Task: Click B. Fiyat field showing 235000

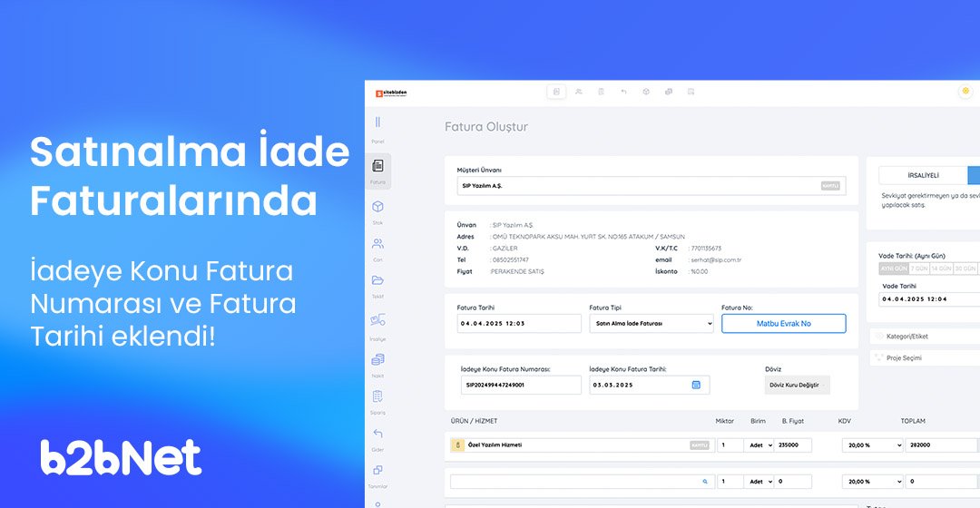Action: (x=792, y=444)
